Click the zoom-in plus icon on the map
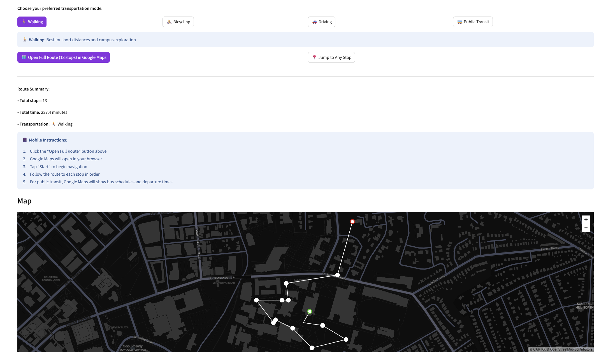The width and height of the screenshot is (608, 364). [586, 219]
